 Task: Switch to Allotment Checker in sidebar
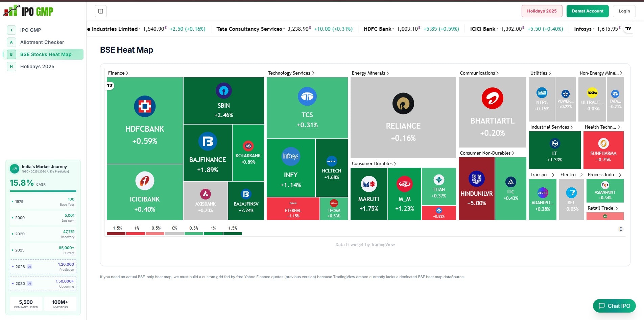click(42, 42)
